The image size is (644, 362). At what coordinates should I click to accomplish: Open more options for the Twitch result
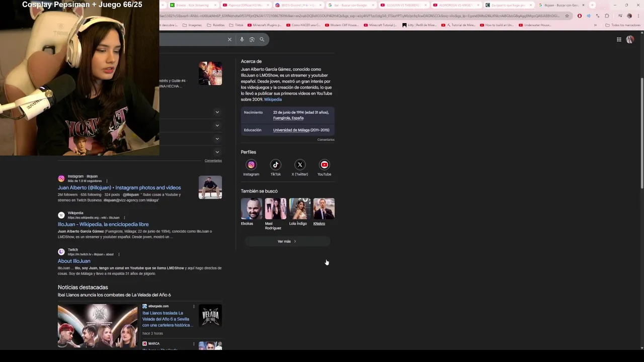pos(119,254)
